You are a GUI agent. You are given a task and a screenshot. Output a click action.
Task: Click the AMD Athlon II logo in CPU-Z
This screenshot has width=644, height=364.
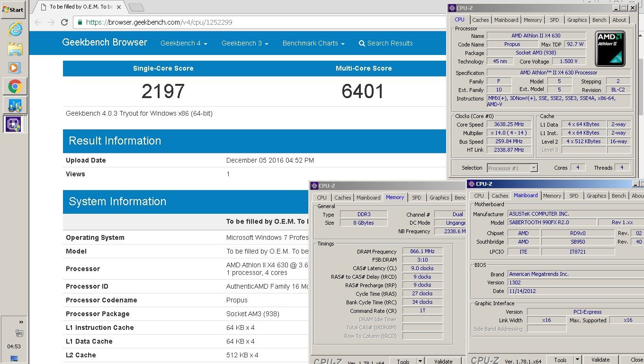point(610,48)
